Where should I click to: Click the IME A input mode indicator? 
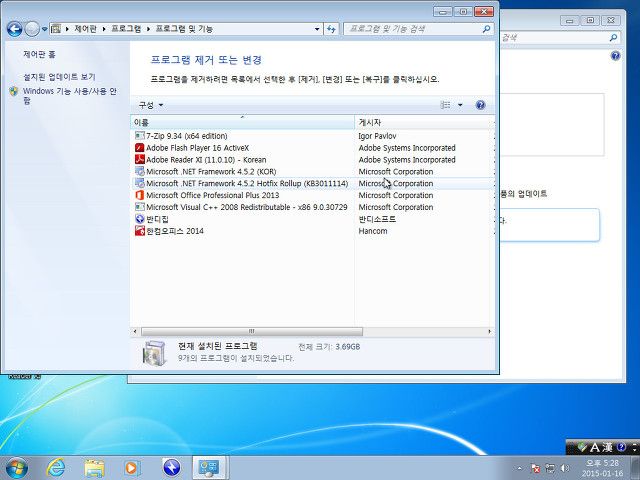pos(595,447)
